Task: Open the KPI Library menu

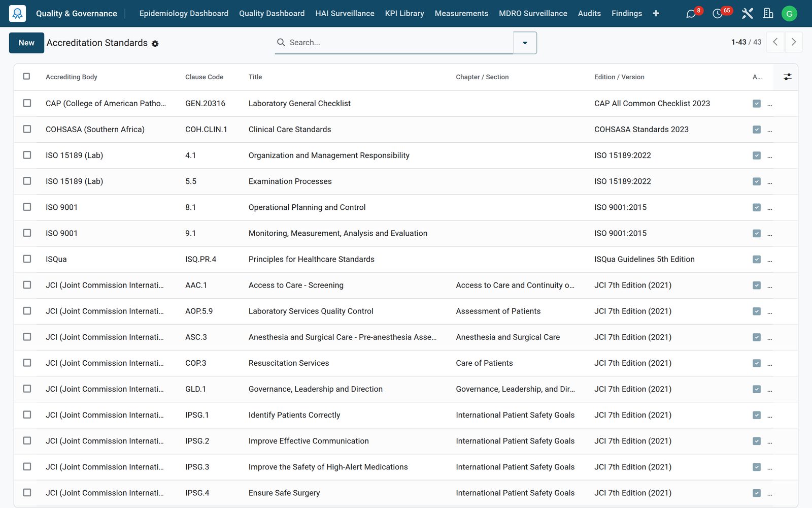Action: (404, 14)
